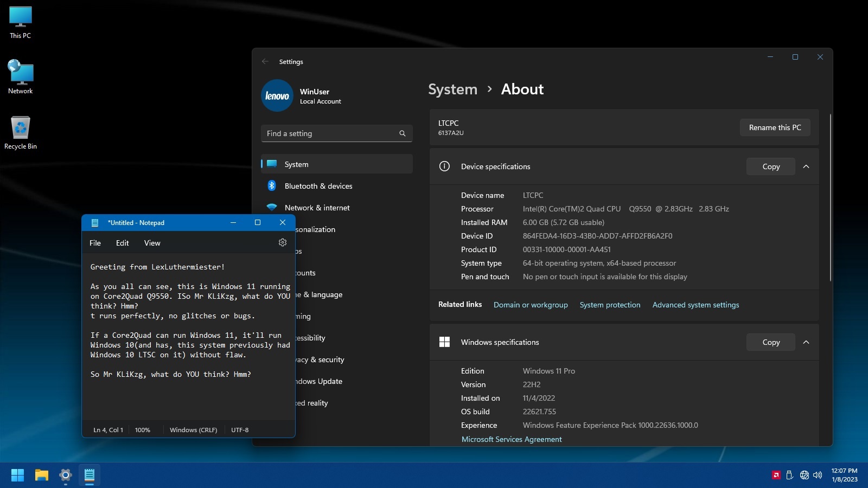868x488 pixels.
Task: Click UTF-8 encoding in Notepad status bar
Action: [x=240, y=430]
